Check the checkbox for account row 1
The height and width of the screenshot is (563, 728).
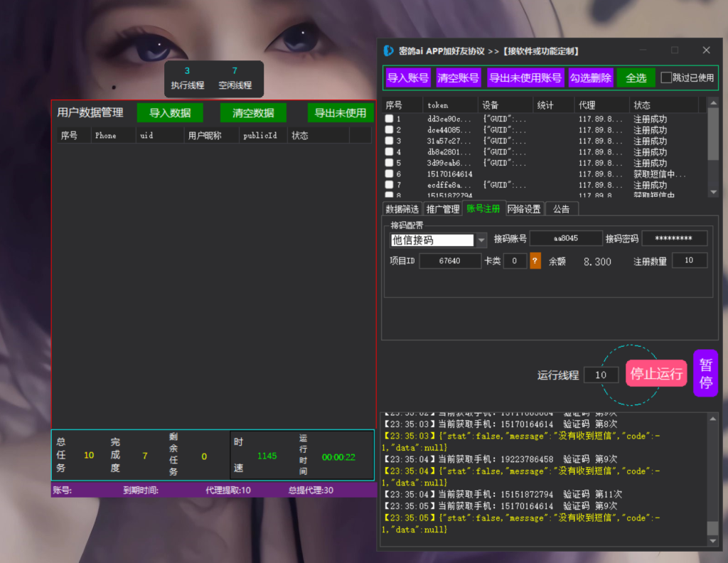point(389,119)
